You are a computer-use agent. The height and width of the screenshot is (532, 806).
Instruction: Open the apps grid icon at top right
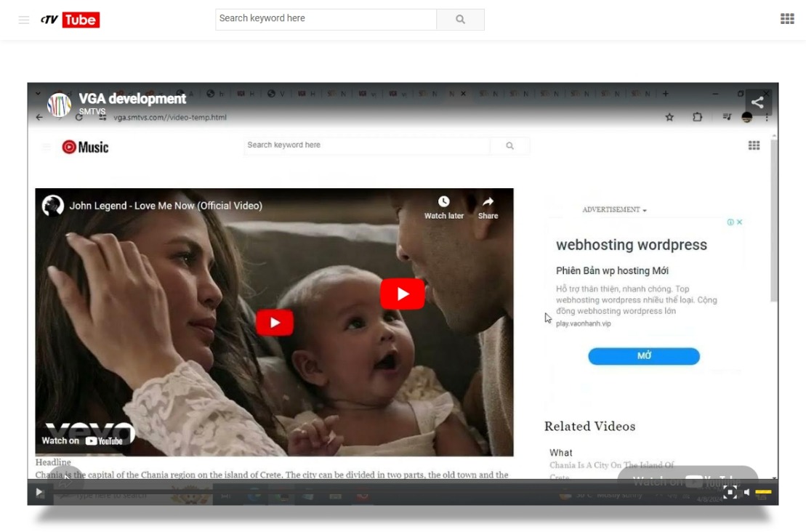(x=787, y=19)
